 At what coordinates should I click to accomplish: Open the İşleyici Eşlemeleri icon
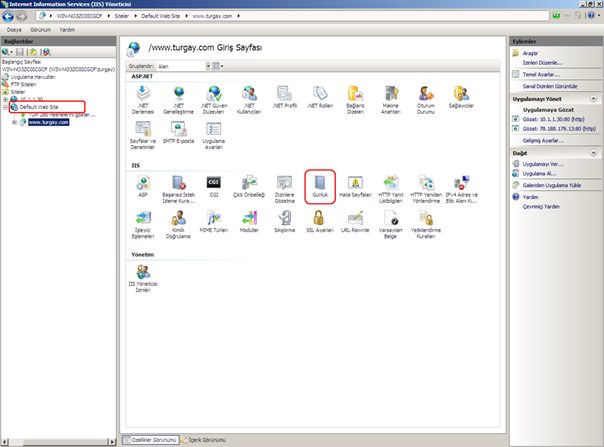pyautogui.click(x=143, y=224)
